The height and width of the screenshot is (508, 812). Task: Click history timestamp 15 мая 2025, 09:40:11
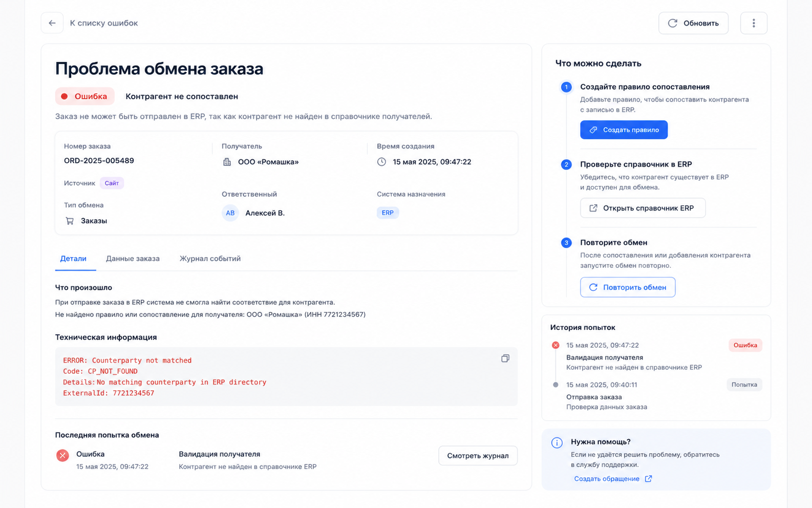(x=602, y=385)
